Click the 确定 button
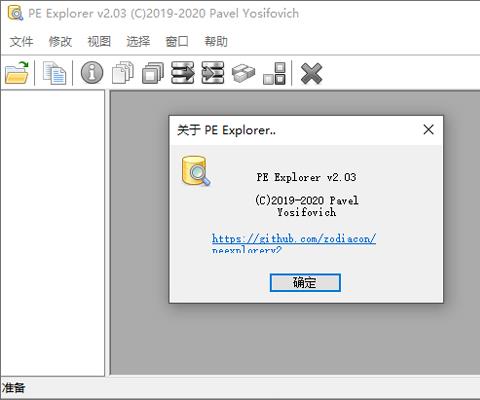This screenshot has height=400, width=480. [x=305, y=283]
